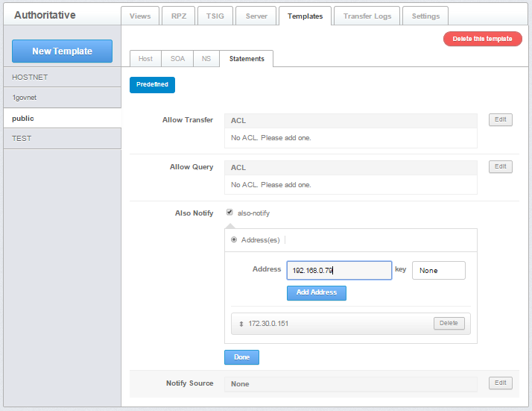Switch to the Views tab
The image size is (532, 411).
click(x=139, y=16)
